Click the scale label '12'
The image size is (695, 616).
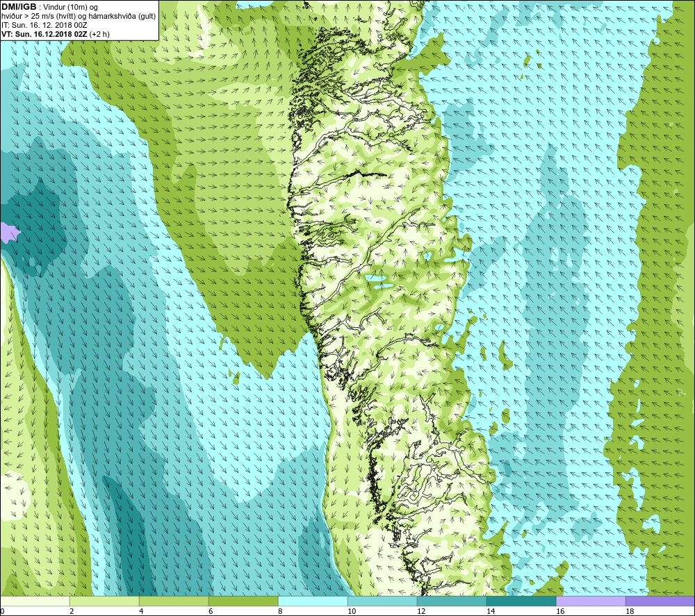click(x=421, y=612)
